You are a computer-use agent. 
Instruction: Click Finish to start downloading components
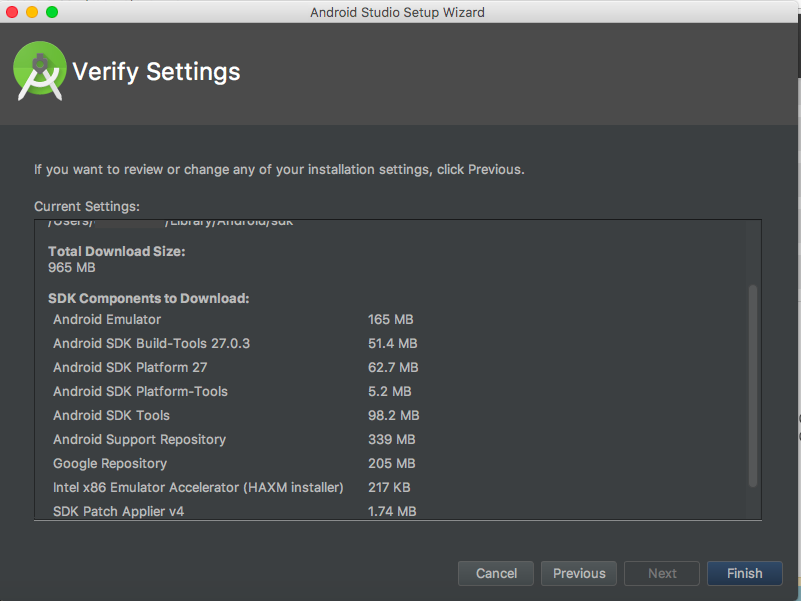pyautogui.click(x=744, y=573)
